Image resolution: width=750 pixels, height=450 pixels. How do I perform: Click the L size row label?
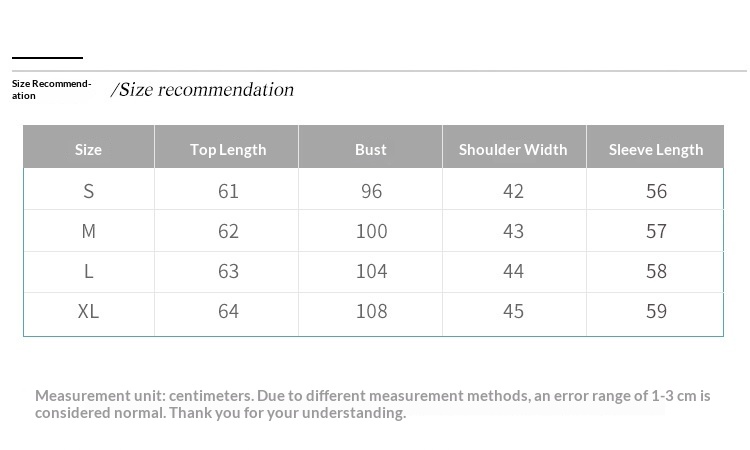(x=88, y=271)
